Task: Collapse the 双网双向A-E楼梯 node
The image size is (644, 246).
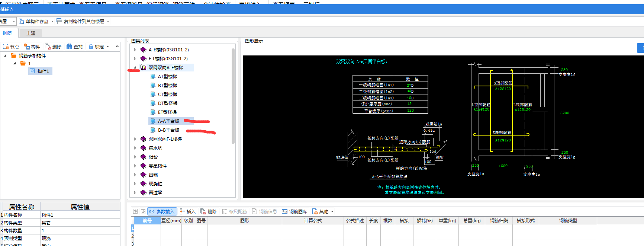Action: pos(135,67)
